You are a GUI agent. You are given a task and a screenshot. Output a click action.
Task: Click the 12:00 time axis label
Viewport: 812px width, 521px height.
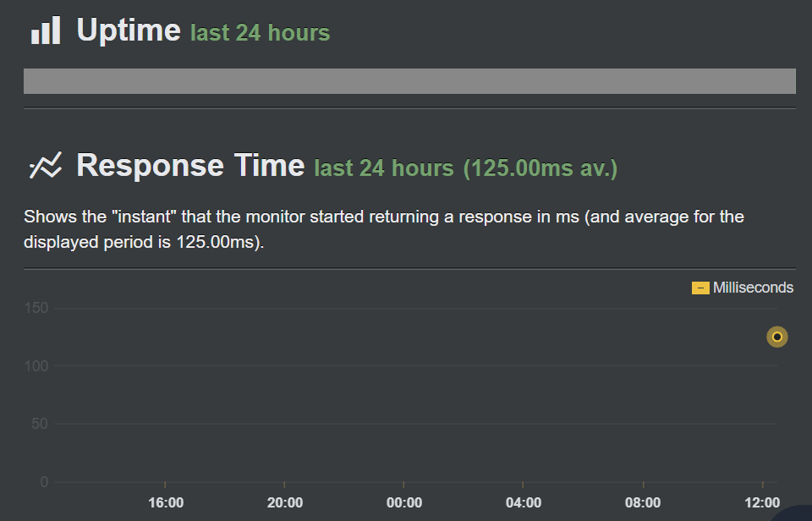pos(762,502)
